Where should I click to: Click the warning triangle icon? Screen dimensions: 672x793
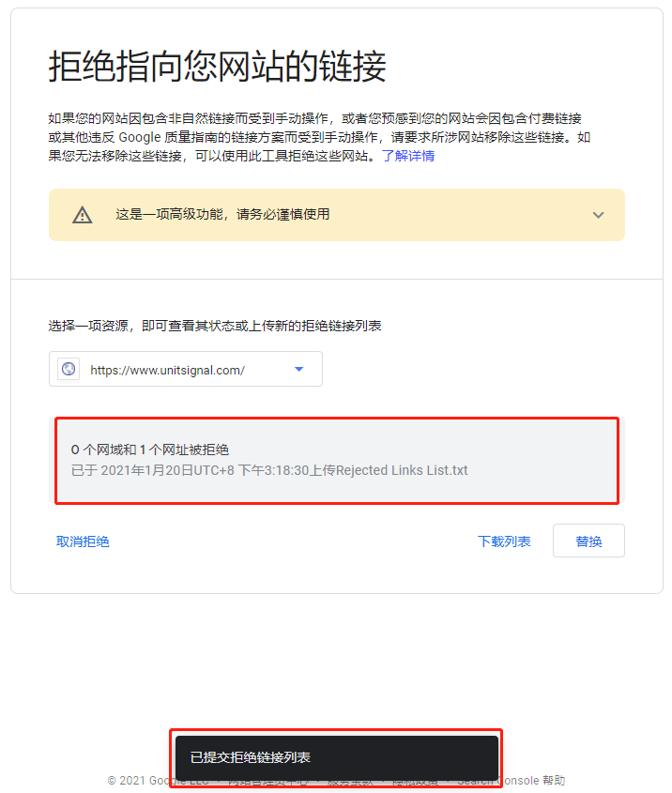click(83, 215)
